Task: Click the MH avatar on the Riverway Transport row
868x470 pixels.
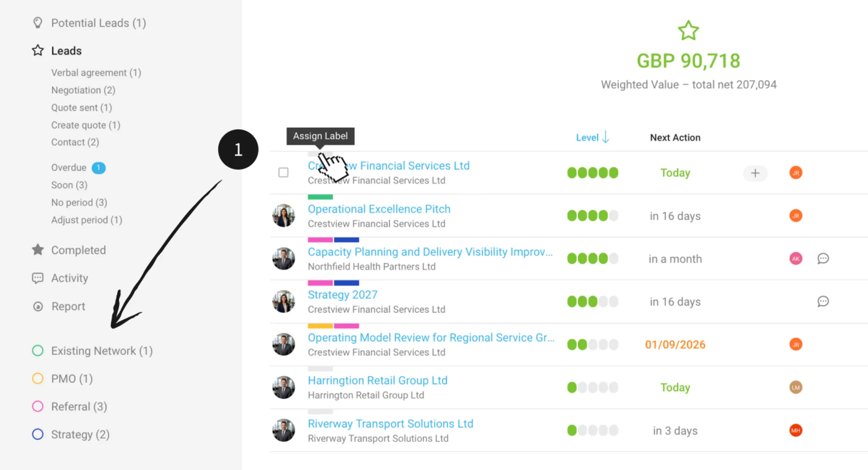Action: tap(796, 430)
